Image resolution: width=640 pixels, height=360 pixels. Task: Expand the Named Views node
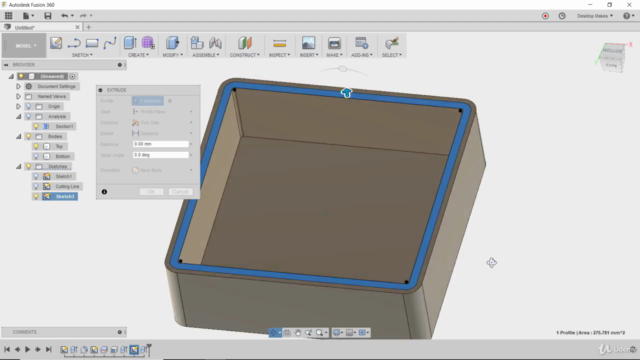(x=18, y=96)
